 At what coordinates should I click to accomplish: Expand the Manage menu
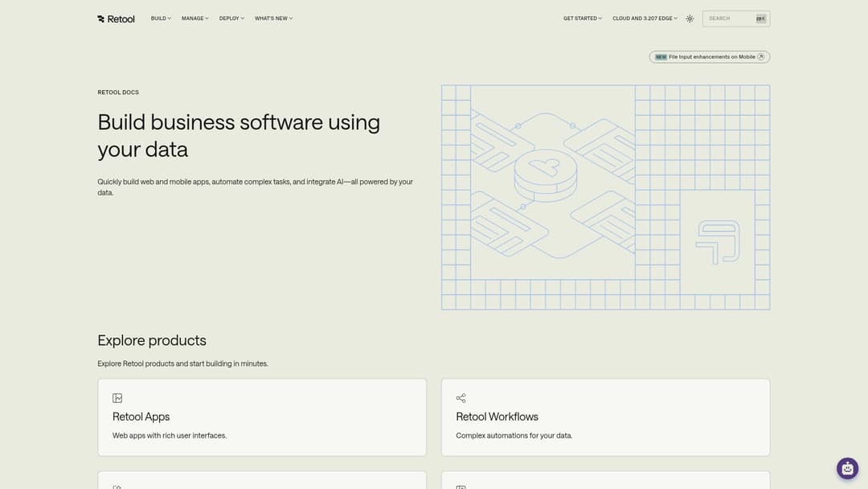(x=194, y=18)
